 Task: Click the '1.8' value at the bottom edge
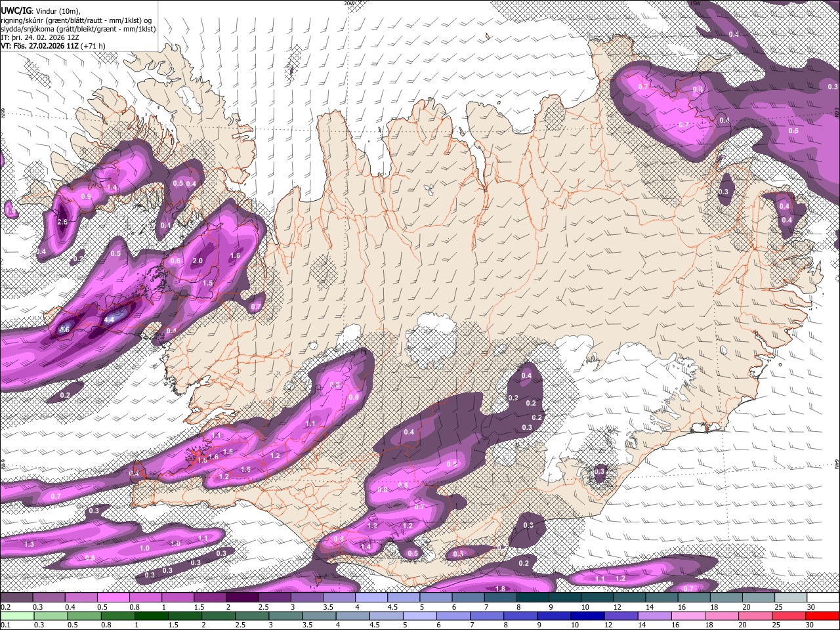[500, 589]
